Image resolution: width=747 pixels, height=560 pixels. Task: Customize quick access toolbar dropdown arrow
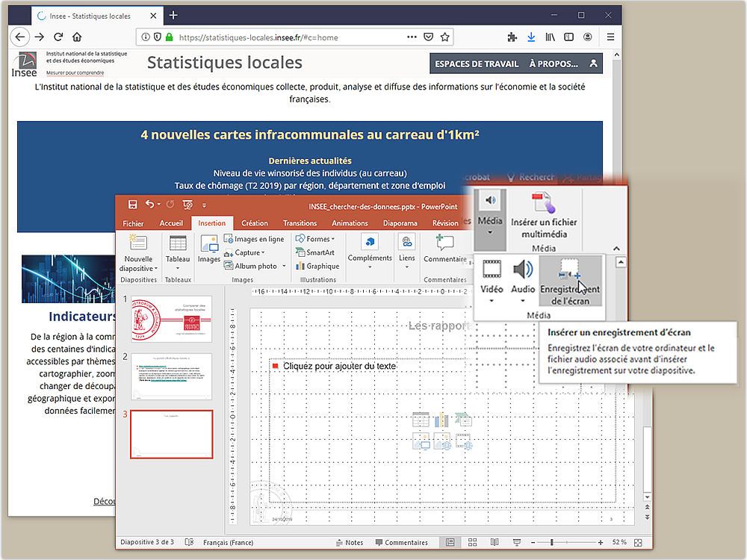(205, 205)
